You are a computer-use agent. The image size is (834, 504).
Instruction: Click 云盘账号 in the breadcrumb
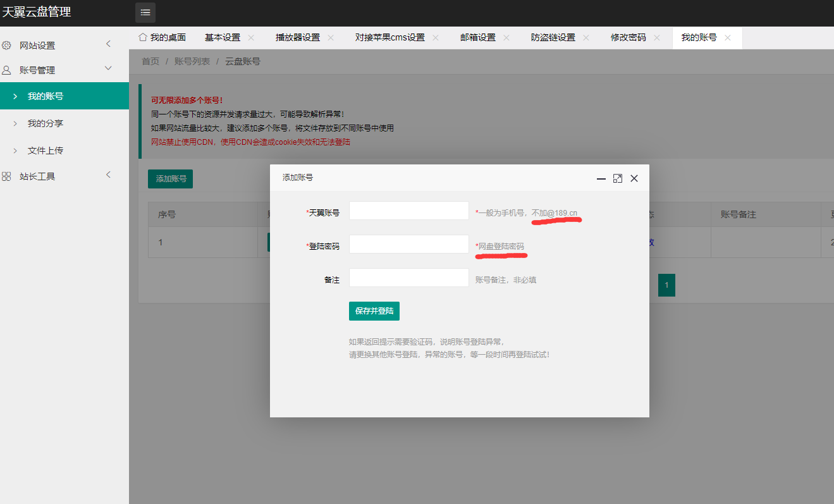(243, 61)
